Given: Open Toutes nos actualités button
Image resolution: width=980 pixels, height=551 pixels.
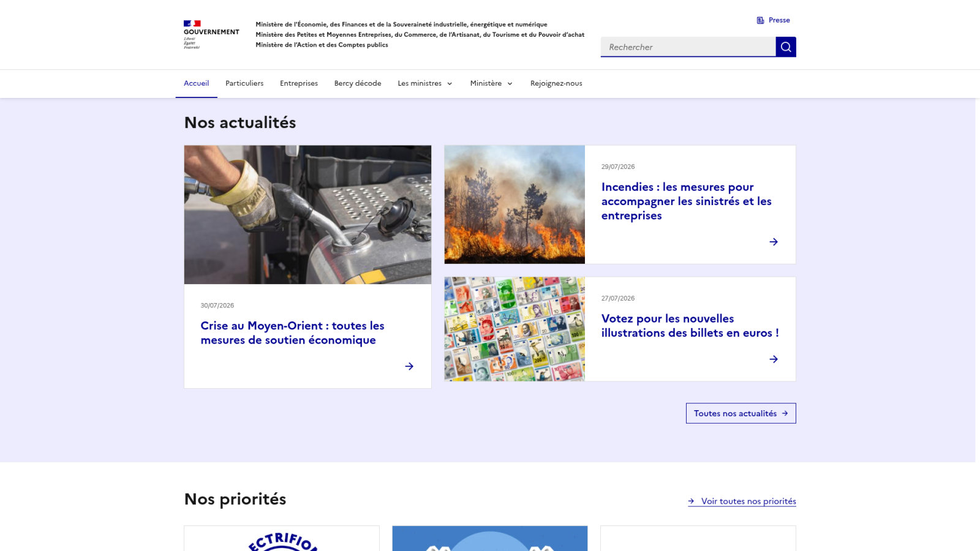Looking at the screenshot, I should click(741, 413).
